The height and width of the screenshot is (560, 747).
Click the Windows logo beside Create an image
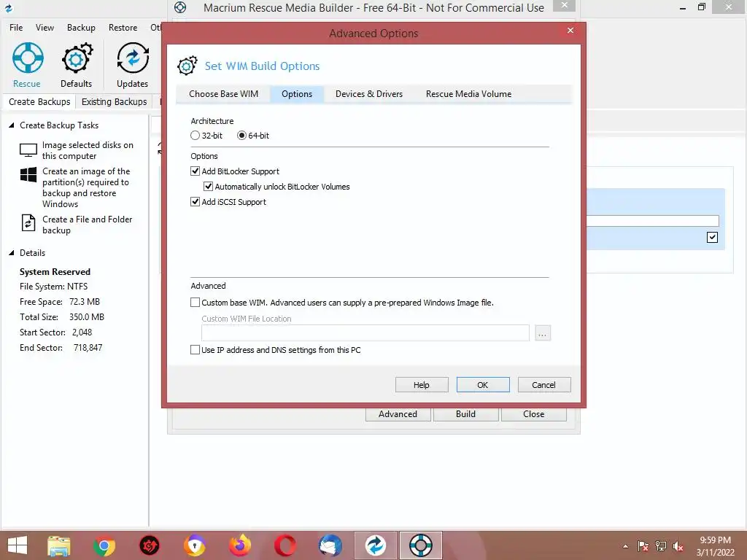[x=28, y=175]
